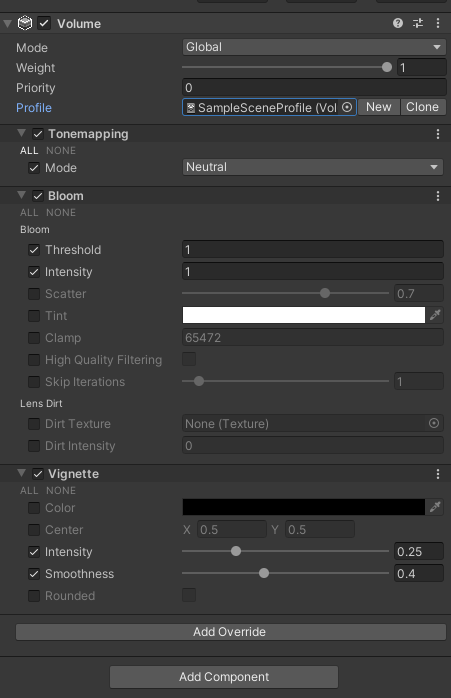Image resolution: width=451 pixels, height=698 pixels.
Task: Click the Vignette Intensity 0.25 field
Action: (418, 552)
